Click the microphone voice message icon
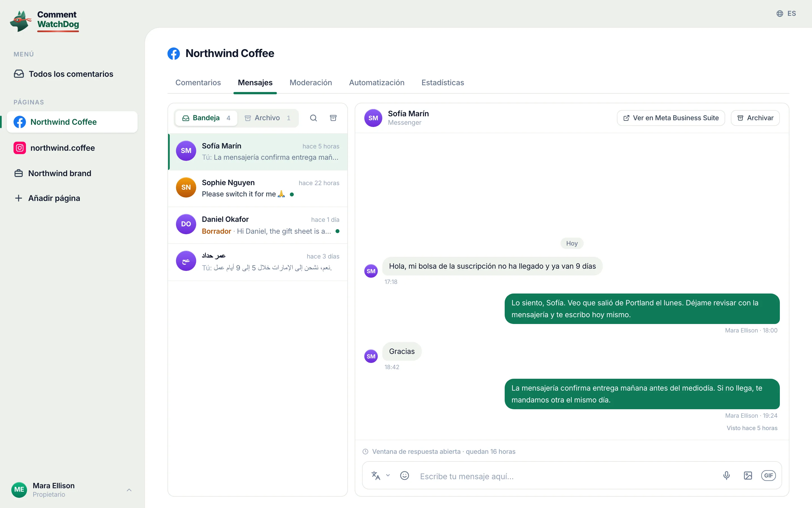This screenshot has height=508, width=812. [x=727, y=476]
